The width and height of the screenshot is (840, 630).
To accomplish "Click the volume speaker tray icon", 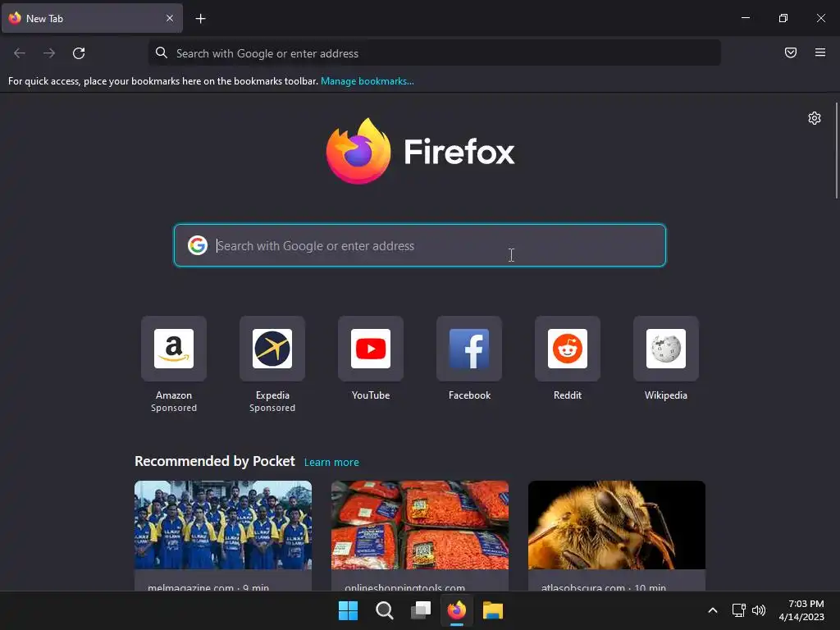I will pos(759,610).
